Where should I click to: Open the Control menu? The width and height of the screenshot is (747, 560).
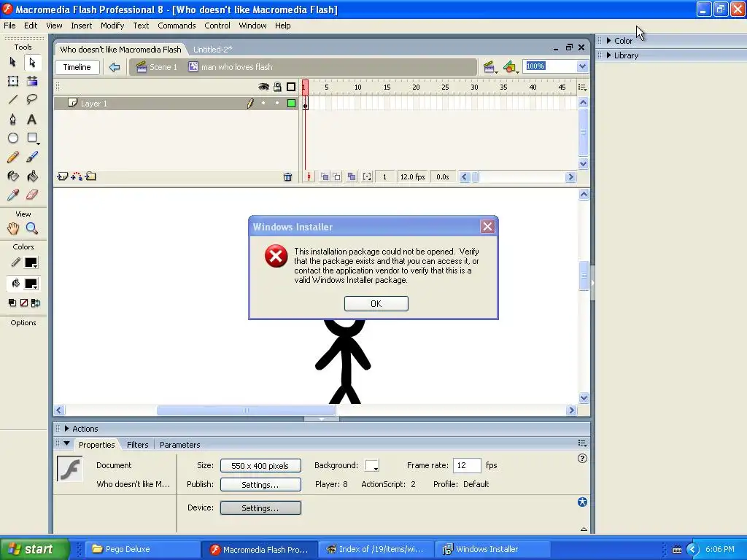coord(217,26)
